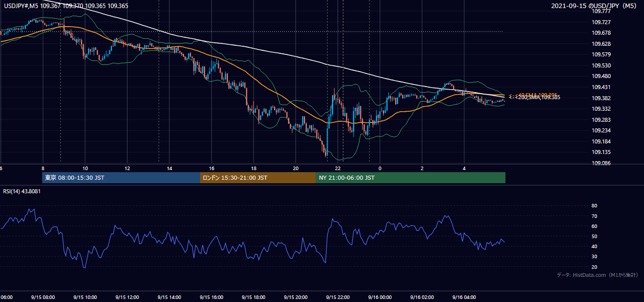Click the 9/15 08:00 date label
644x302 pixels.
pyautogui.click(x=43, y=297)
